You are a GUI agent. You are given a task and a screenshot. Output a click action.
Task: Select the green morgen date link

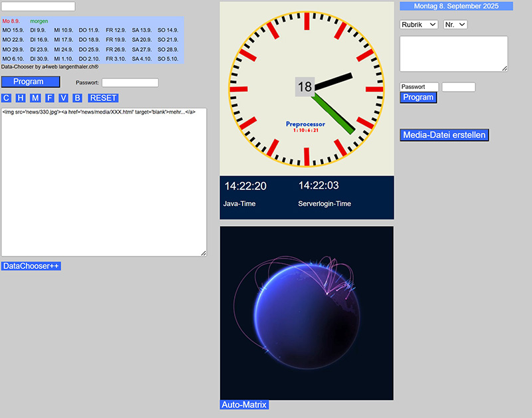click(39, 21)
